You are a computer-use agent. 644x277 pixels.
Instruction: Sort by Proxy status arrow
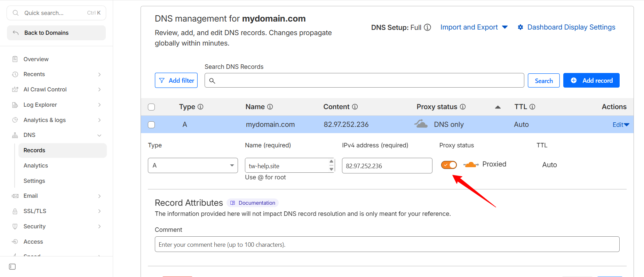tap(498, 107)
